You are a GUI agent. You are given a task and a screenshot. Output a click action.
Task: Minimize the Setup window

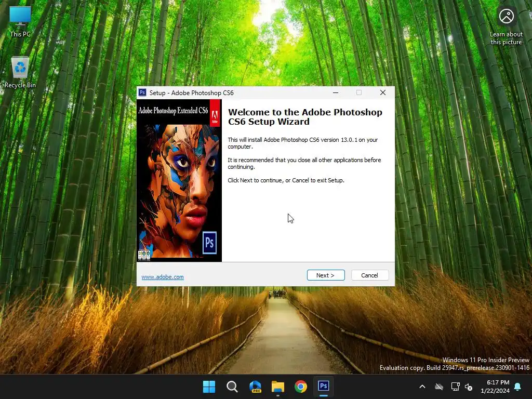(x=336, y=92)
